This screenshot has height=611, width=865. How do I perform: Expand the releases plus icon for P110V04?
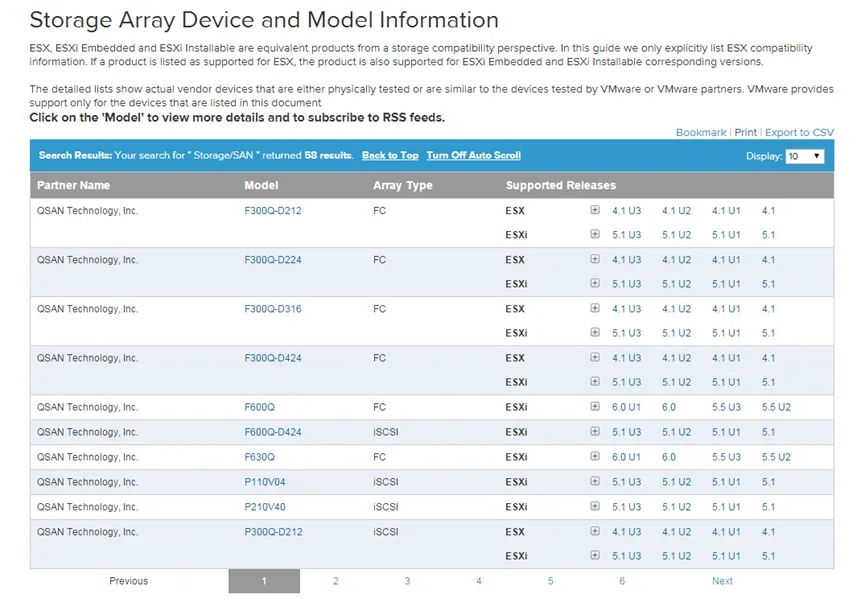click(595, 481)
